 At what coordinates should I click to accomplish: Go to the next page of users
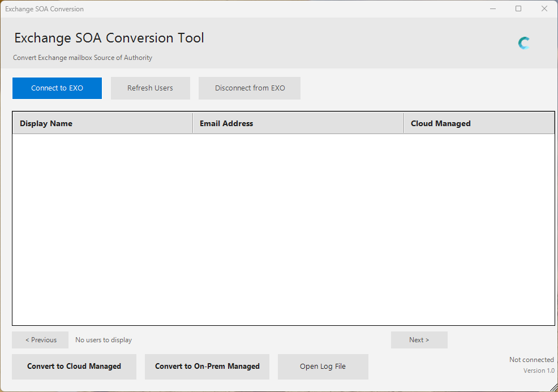click(x=419, y=340)
